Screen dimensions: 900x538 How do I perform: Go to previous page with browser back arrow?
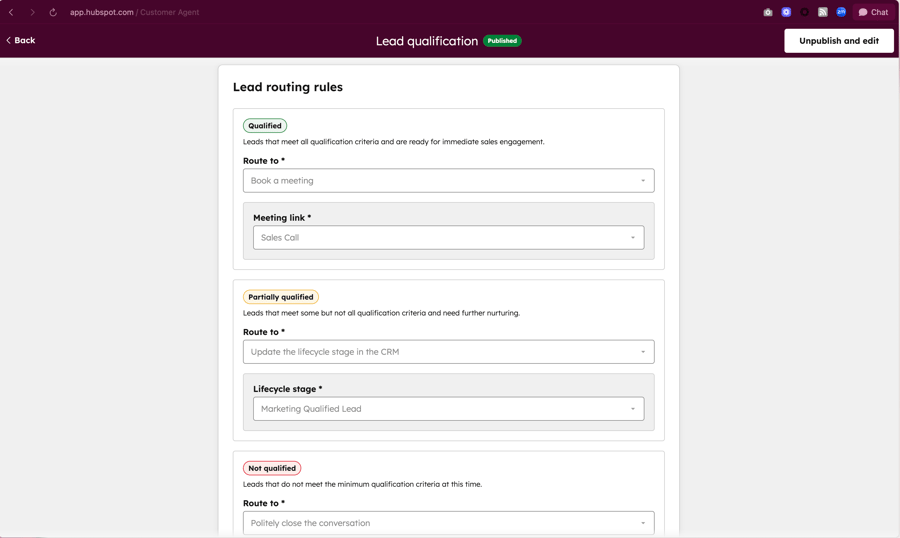click(x=11, y=12)
